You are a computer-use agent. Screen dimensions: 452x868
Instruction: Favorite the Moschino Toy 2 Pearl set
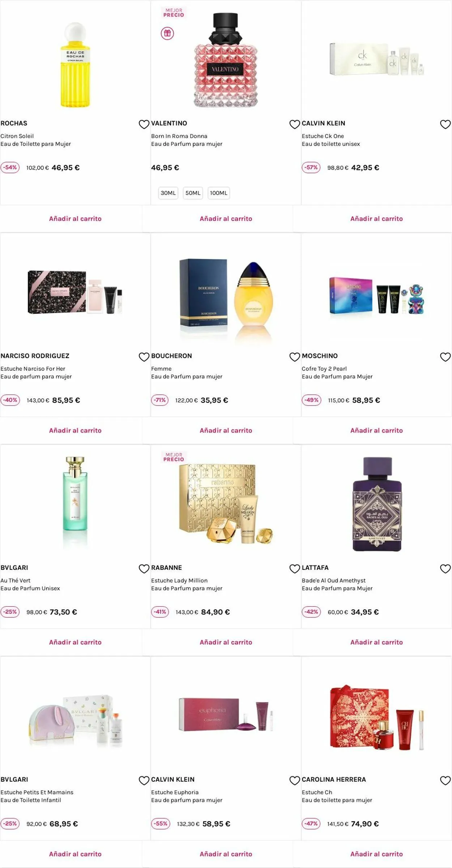(445, 357)
